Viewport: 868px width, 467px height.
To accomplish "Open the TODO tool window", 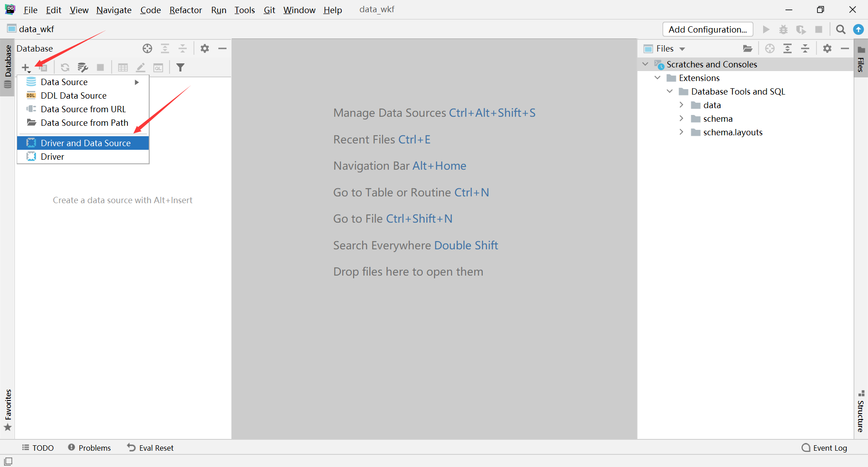I will 38,448.
